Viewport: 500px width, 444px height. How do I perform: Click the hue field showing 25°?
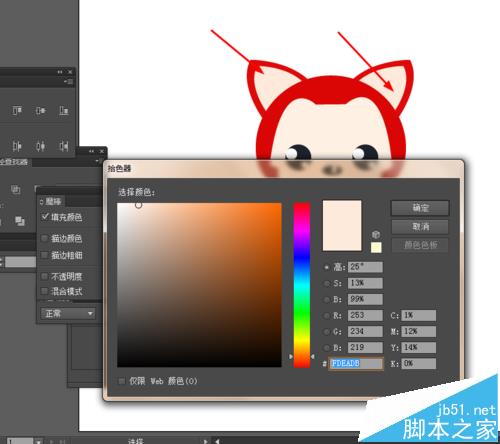click(365, 267)
